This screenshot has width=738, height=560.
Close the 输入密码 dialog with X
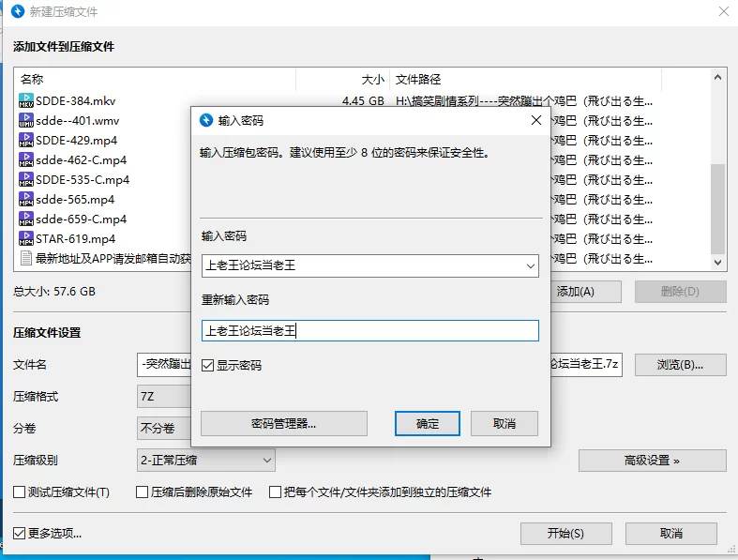coord(536,121)
